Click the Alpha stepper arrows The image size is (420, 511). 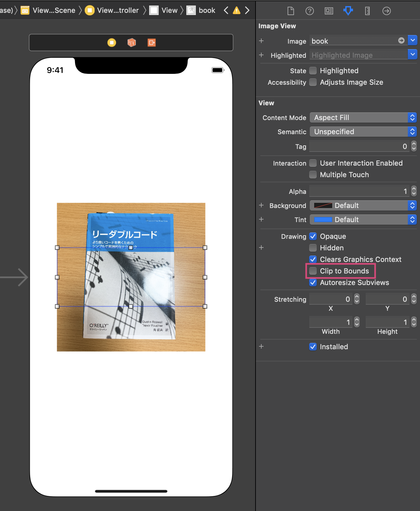(414, 191)
